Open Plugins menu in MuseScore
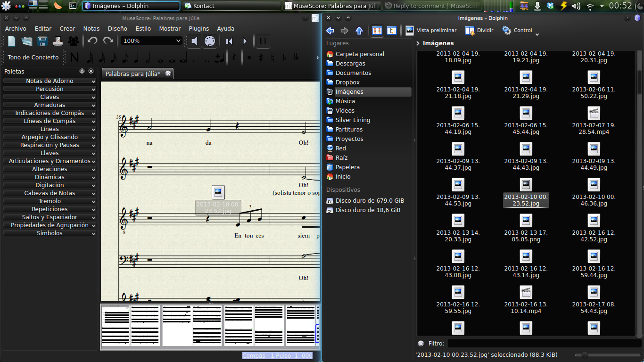 [198, 28]
